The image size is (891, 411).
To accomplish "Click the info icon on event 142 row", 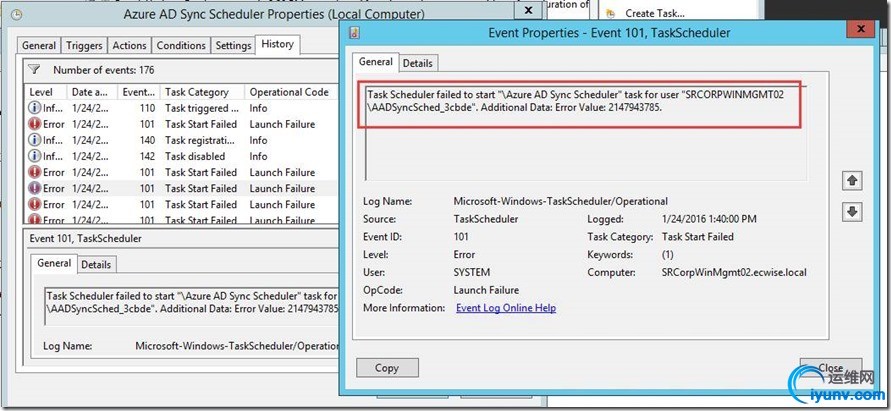I will 35,156.
